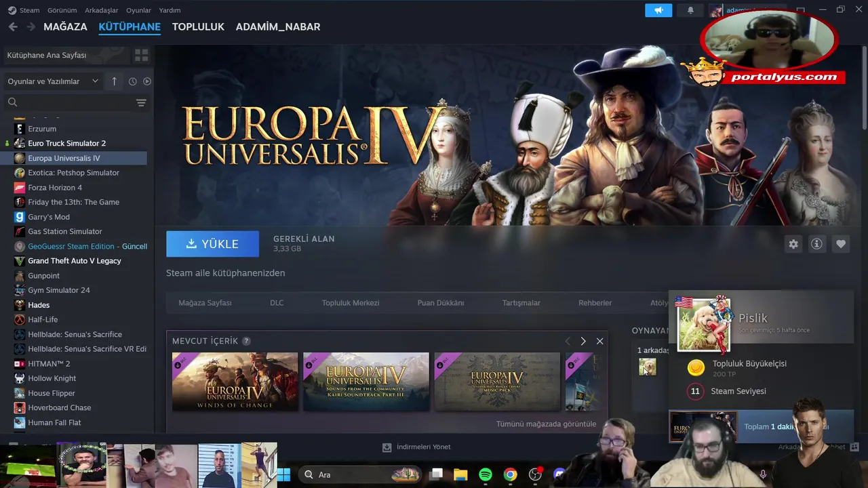This screenshot has width=868, height=488.
Task: Sort the library with the up arrow icon
Action: 114,81
